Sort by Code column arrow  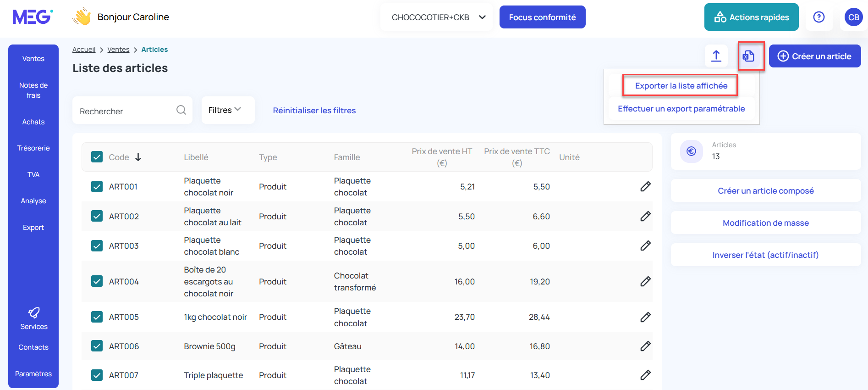pyautogui.click(x=138, y=157)
